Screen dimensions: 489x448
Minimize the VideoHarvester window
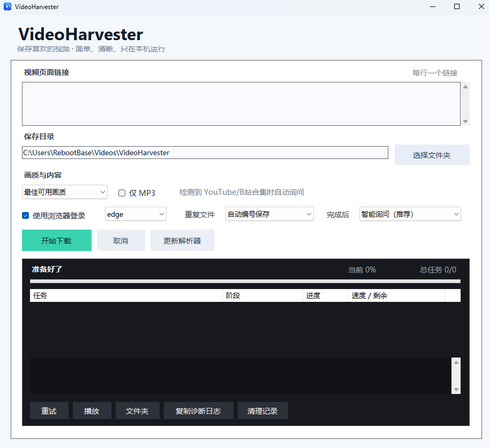click(433, 6)
